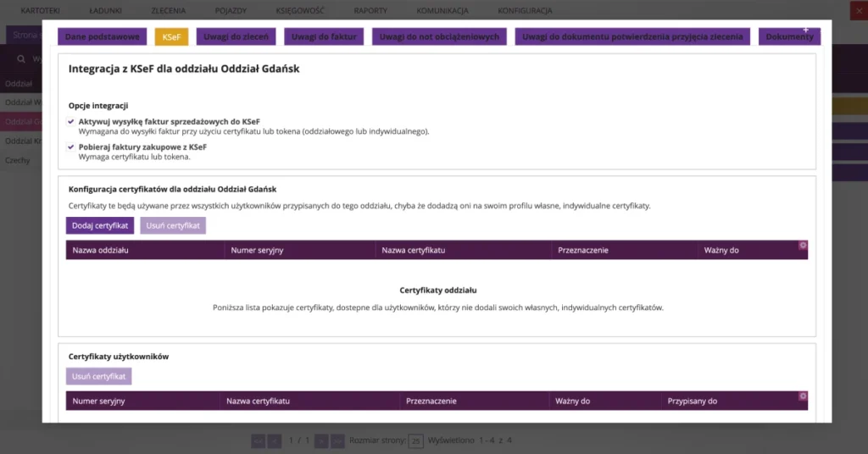868x454 pixels.
Task: Click the Certyfikaty oddziału heading text
Action: (438, 291)
